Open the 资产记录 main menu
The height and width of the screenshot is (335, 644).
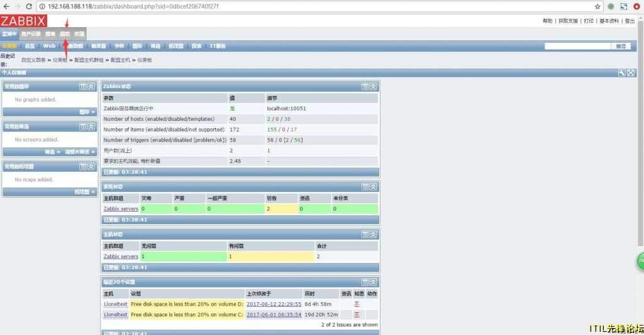coord(31,34)
